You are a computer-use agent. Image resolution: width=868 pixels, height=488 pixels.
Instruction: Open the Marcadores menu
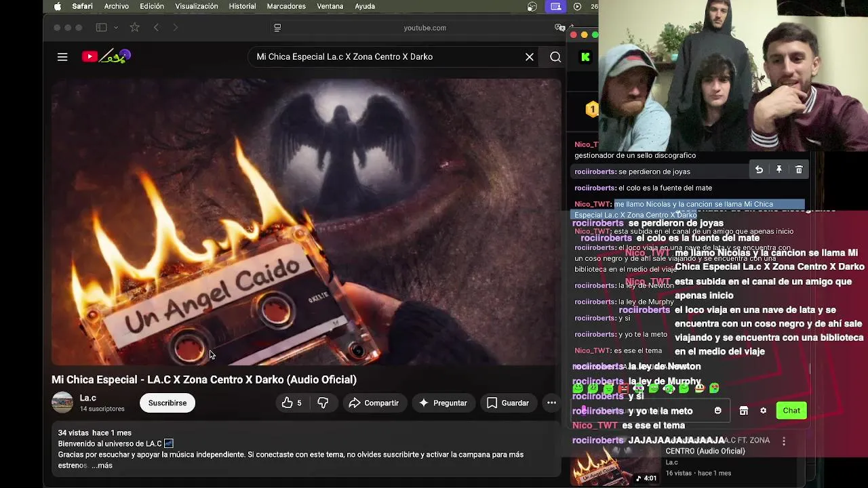(286, 6)
